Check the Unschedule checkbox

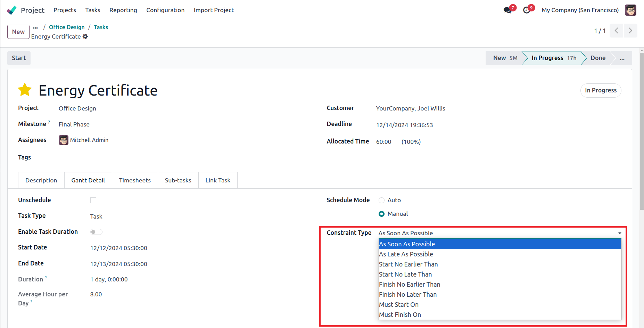[x=93, y=200]
